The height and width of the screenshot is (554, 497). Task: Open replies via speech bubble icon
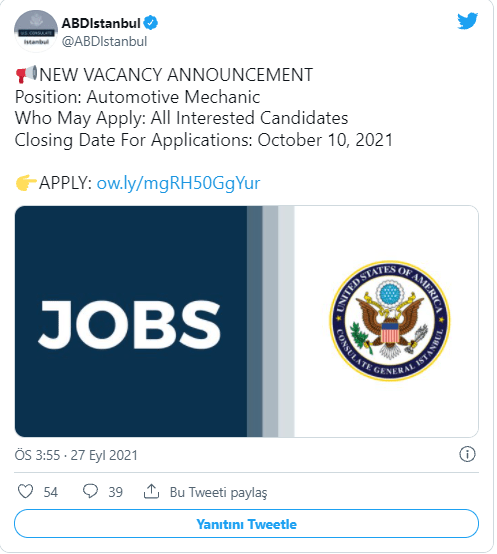(x=90, y=491)
